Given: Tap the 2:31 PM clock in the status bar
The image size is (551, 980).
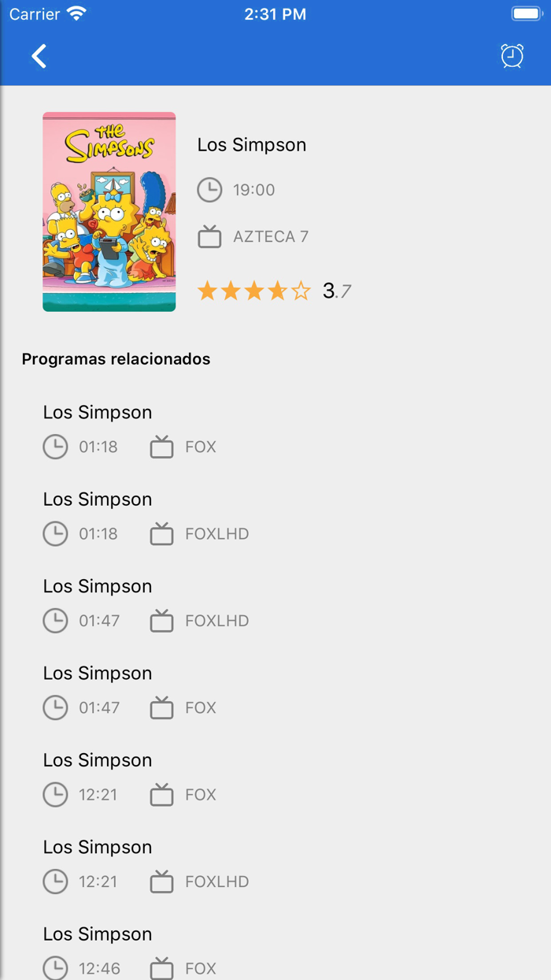Looking at the screenshot, I should click(275, 12).
